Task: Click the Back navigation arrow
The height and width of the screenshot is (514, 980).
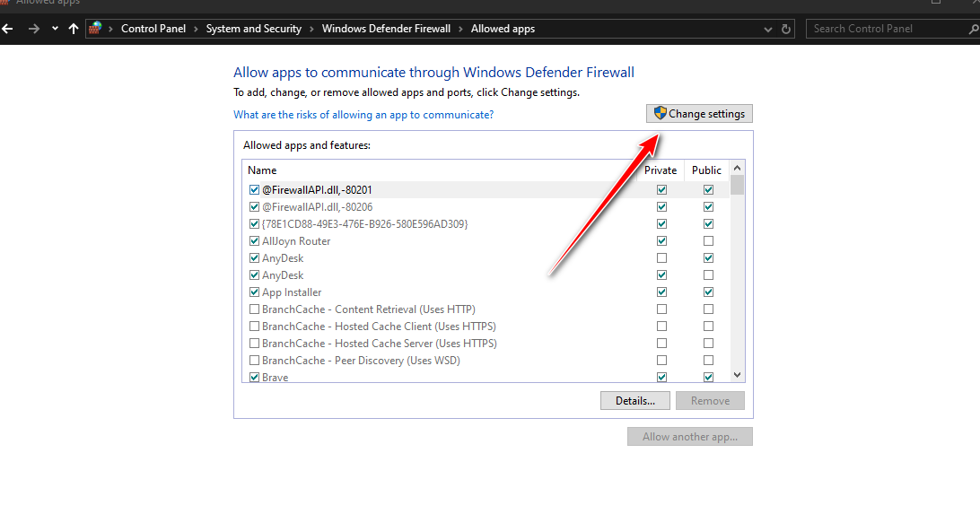Action: (8, 29)
